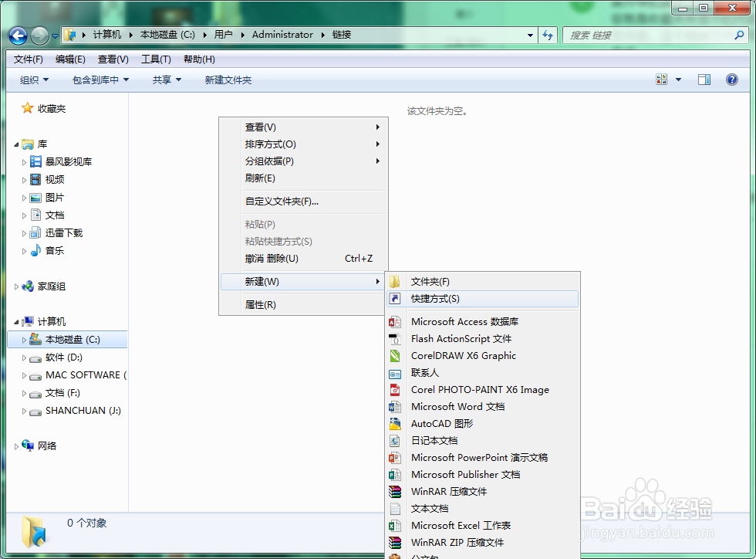This screenshot has height=559, width=756.
Task: Expand the 软件 (D:) drive node
Action: tap(24, 357)
